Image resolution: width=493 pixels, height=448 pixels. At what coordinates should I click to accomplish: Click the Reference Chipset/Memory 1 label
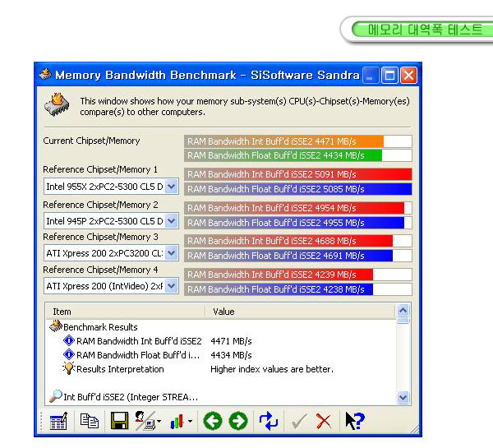click(100, 169)
